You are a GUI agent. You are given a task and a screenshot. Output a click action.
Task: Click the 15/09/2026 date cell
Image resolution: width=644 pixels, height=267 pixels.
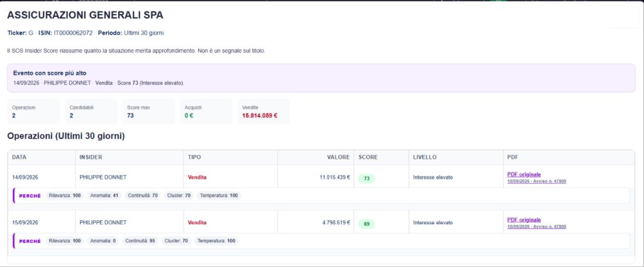click(x=25, y=222)
